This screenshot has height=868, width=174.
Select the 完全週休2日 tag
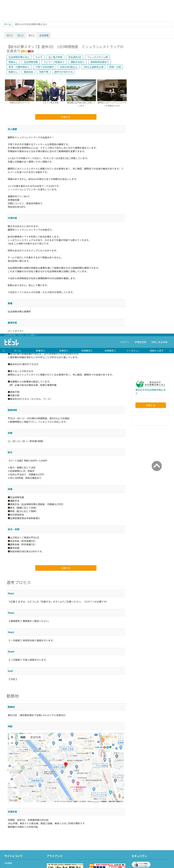point(75,57)
